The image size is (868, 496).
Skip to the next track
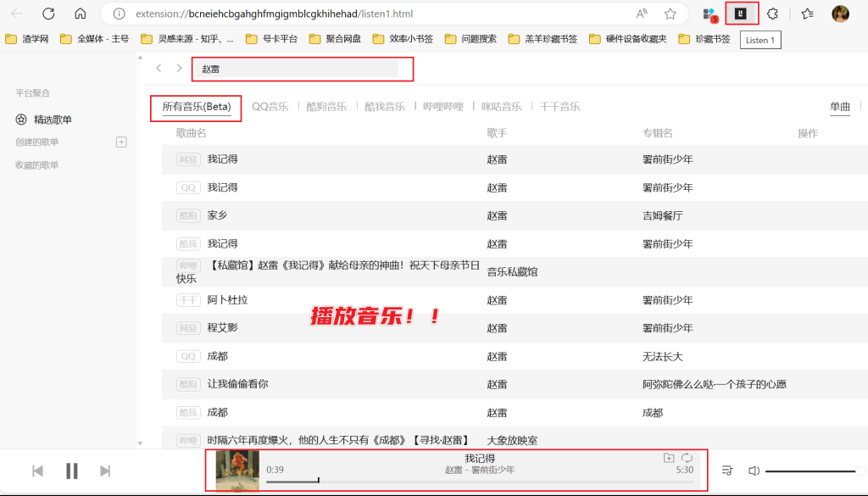pos(105,470)
